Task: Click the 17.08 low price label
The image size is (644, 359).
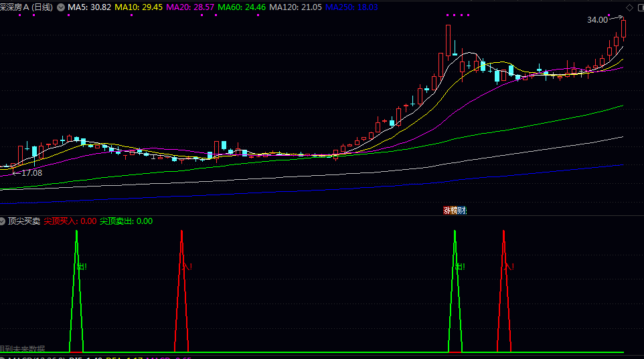Action: [x=31, y=173]
